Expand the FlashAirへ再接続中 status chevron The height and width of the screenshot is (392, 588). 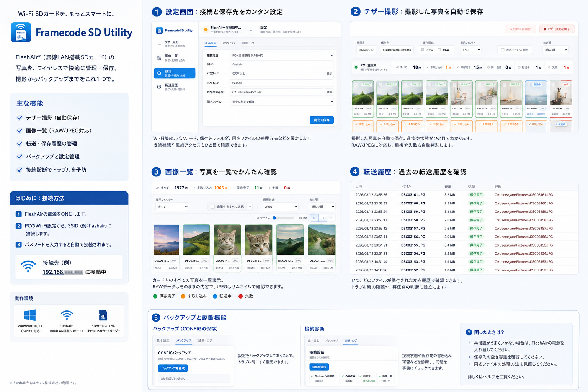click(251, 31)
